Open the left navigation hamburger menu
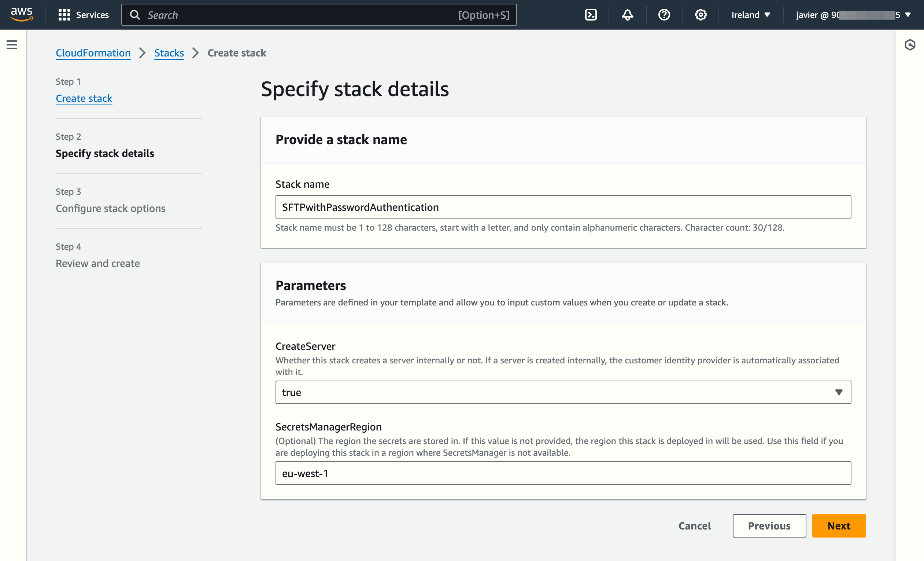 coord(12,44)
